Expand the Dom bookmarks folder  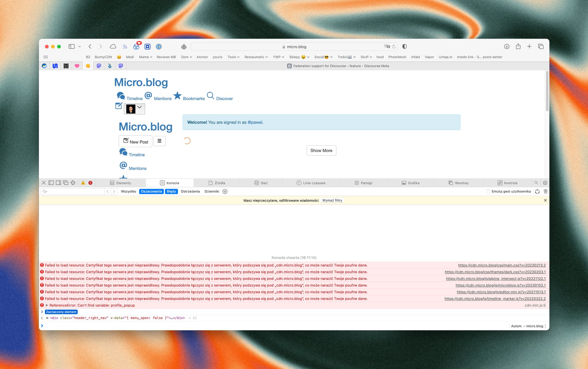pyautogui.click(x=187, y=57)
